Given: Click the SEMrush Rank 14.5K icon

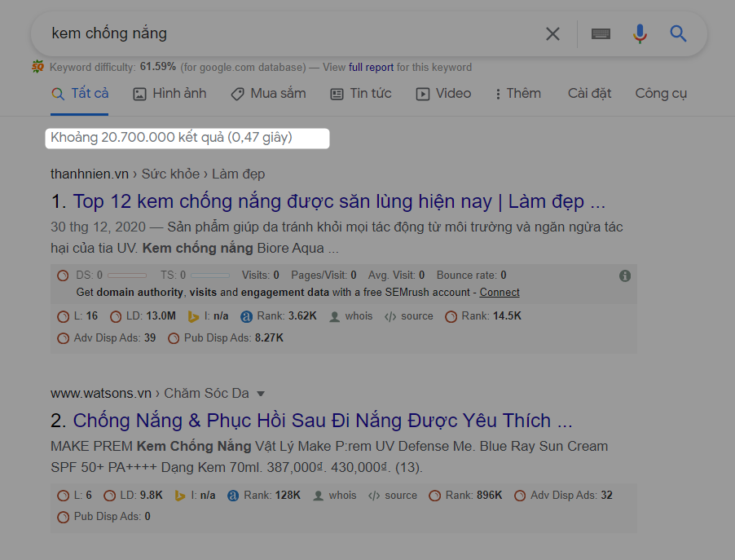Looking at the screenshot, I should (x=451, y=316).
